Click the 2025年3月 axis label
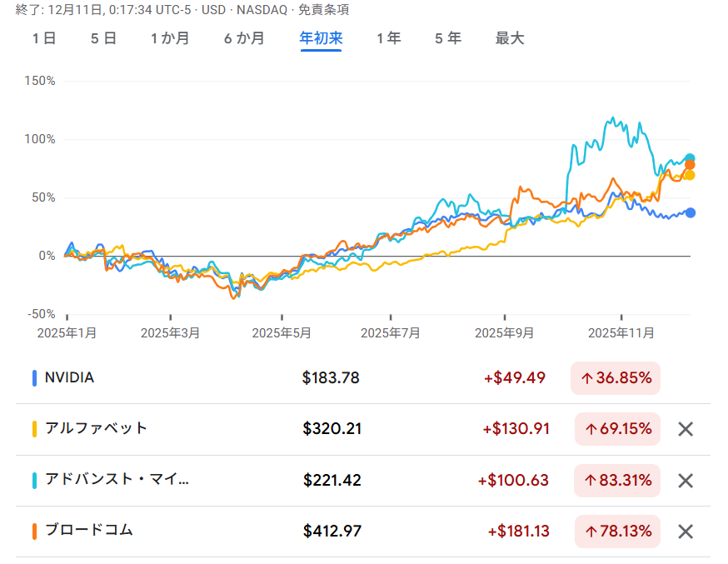This screenshot has height=564, width=728. [171, 333]
